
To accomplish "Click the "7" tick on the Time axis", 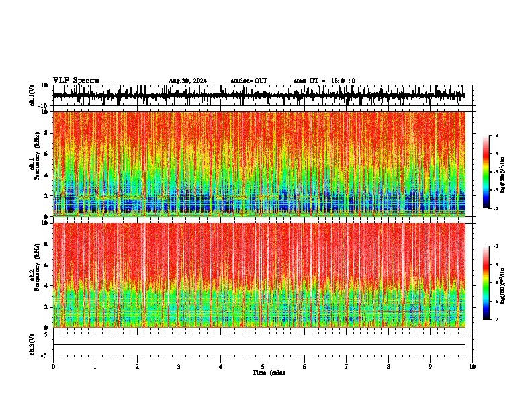I will (347, 367).
